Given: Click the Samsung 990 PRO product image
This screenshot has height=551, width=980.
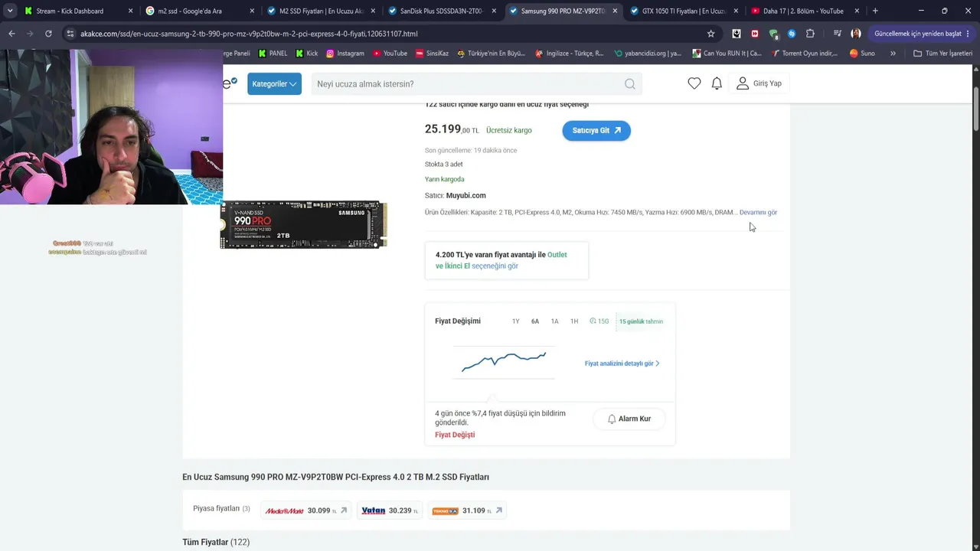Looking at the screenshot, I should (x=303, y=225).
